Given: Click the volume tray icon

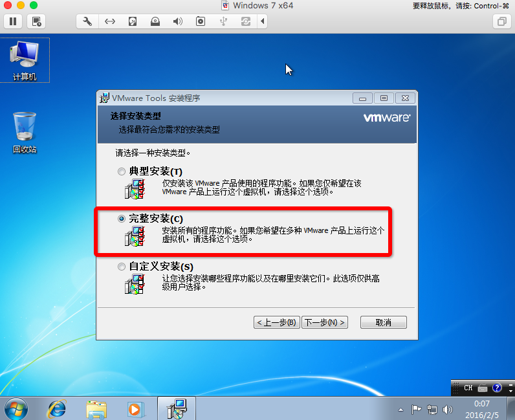Looking at the screenshot, I should (x=447, y=410).
